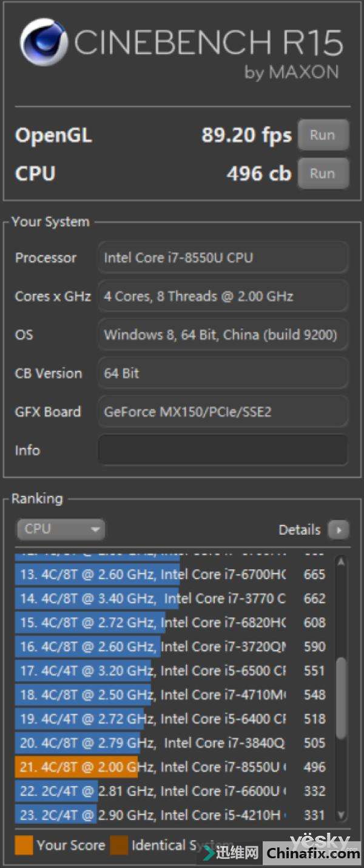Viewport: 364px width, 868px height.
Task: Click the ranking list scrollbar thumb
Action: (341, 697)
